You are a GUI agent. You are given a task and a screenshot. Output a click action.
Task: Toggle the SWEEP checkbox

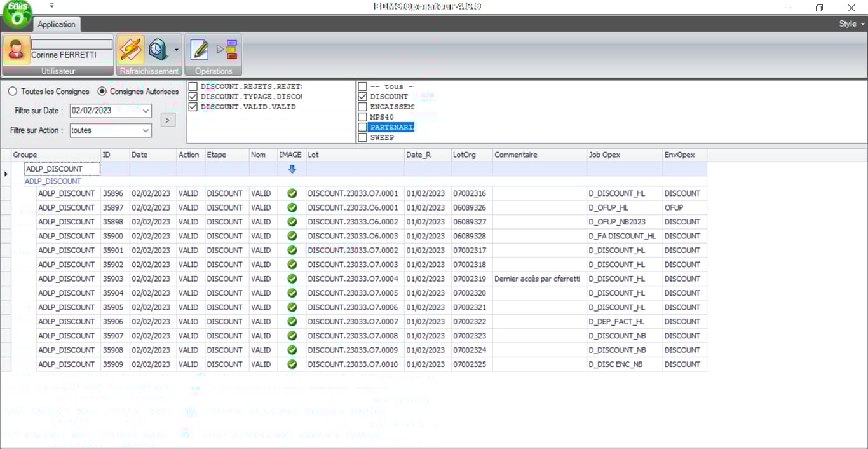(362, 137)
